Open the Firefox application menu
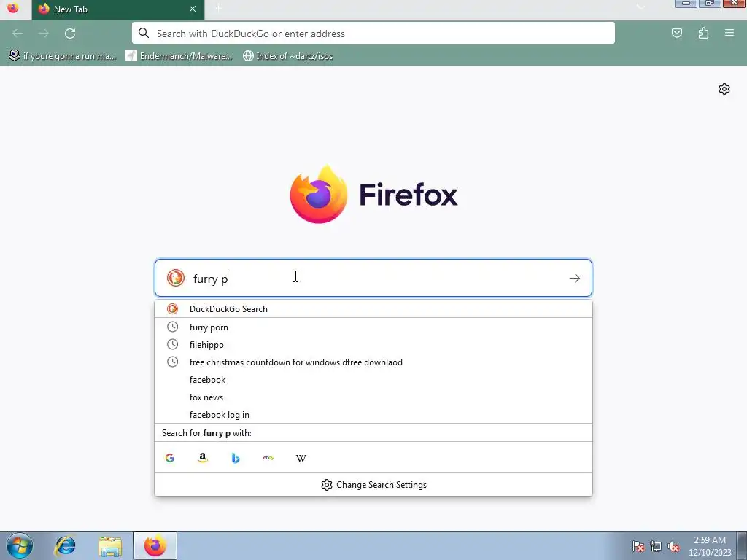This screenshot has height=560, width=747. (729, 34)
